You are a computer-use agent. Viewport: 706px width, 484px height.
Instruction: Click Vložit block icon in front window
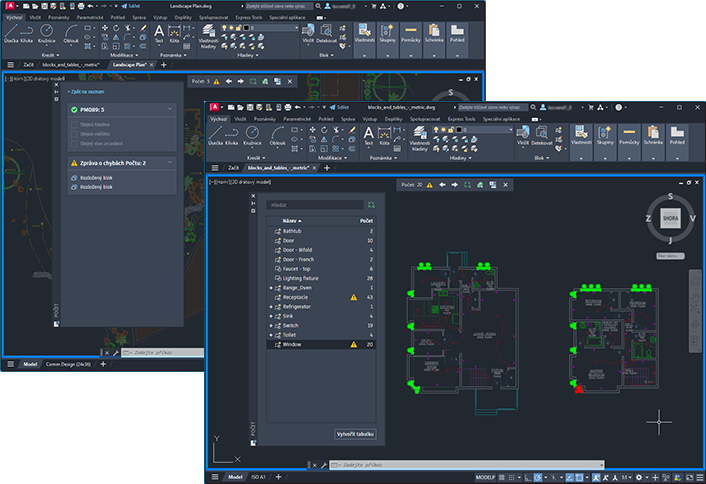[523, 136]
